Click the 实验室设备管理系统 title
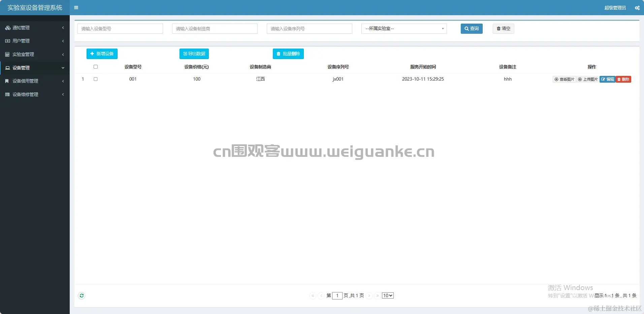The width and height of the screenshot is (644, 314). (35, 7)
